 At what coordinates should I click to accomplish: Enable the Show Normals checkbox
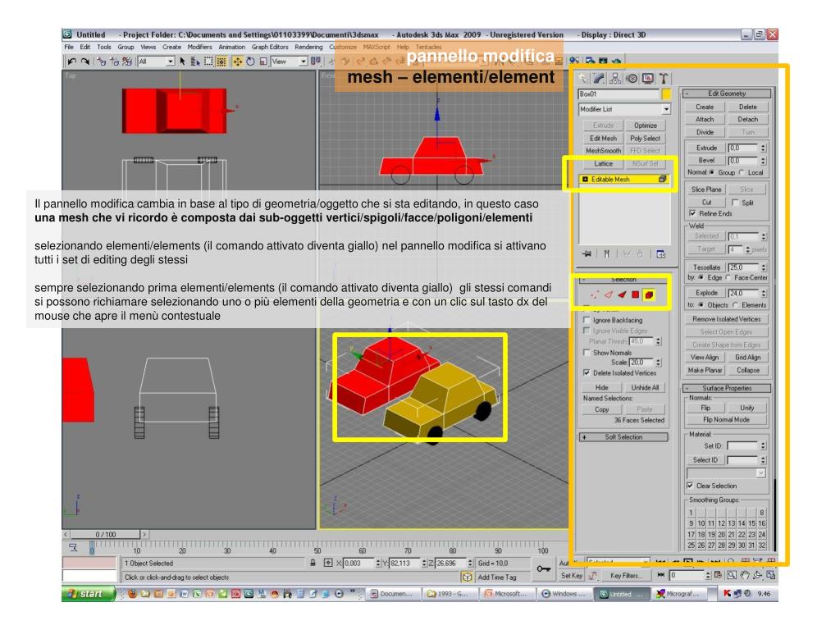[587, 353]
